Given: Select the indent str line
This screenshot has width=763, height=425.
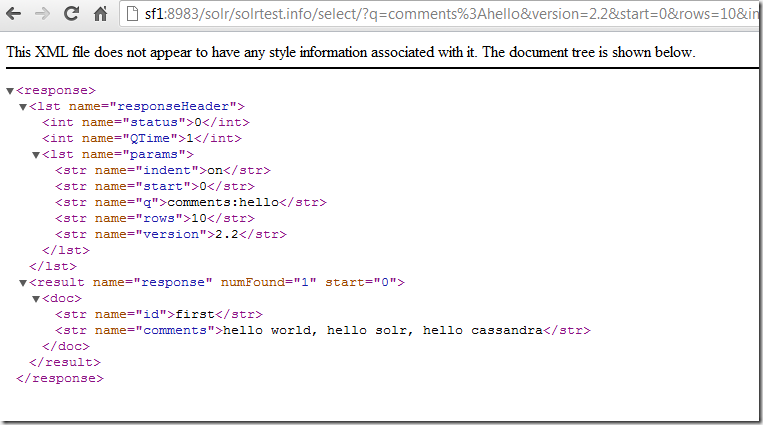Looking at the screenshot, I should tap(162, 170).
